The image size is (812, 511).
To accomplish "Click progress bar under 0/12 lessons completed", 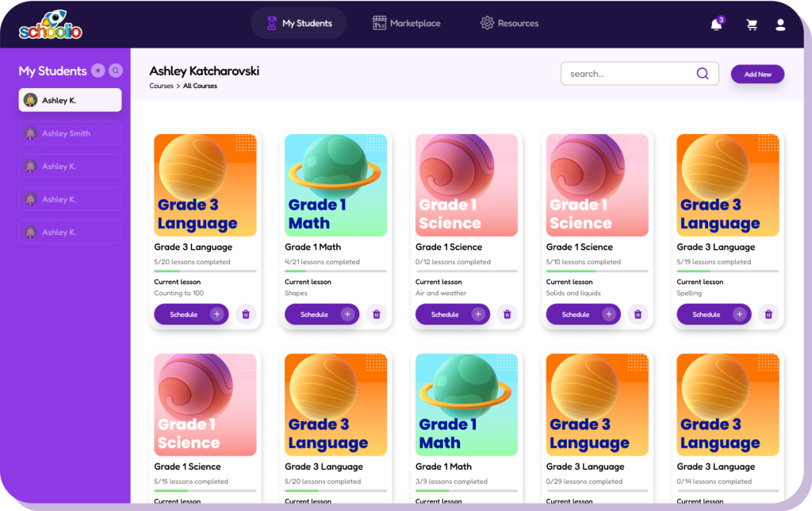I will [x=466, y=271].
